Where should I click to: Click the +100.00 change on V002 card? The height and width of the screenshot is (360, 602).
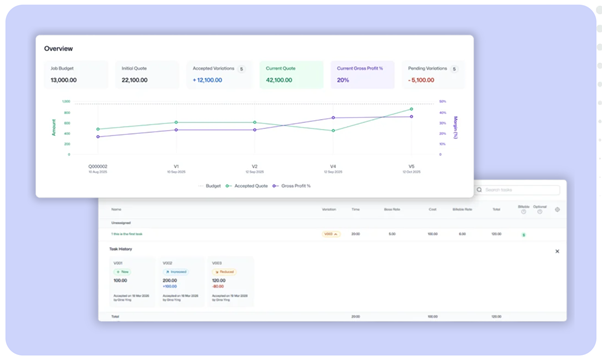pyautogui.click(x=170, y=287)
